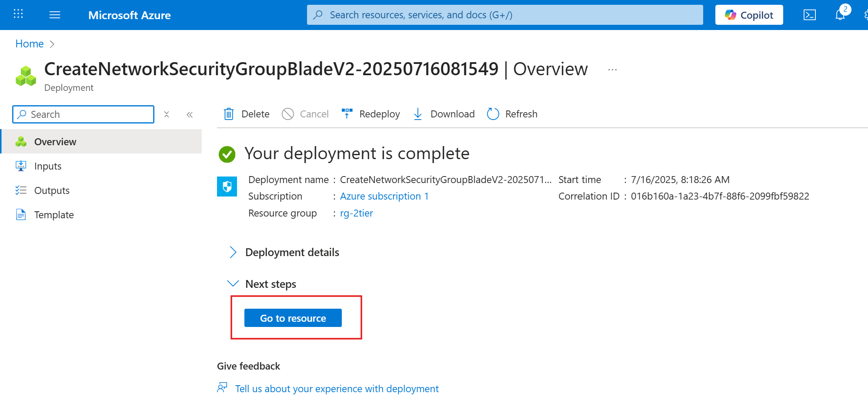
Task: Open the notifications bell
Action: tap(840, 15)
